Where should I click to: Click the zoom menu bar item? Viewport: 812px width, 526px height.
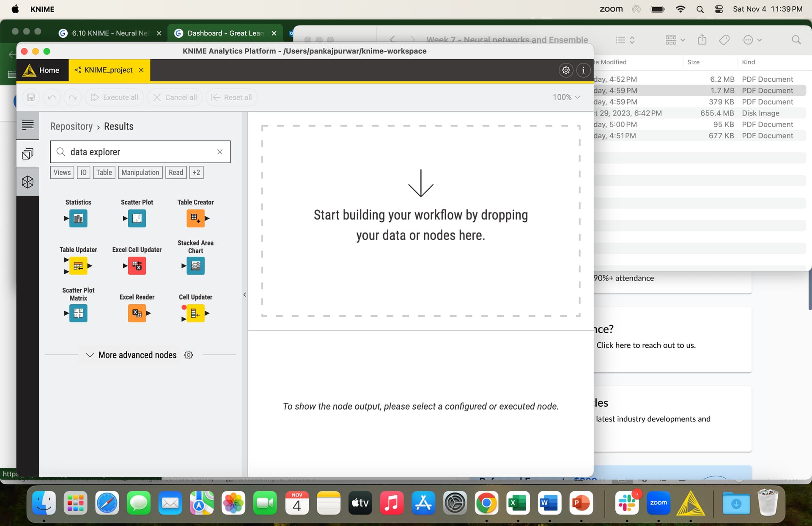[x=611, y=9]
